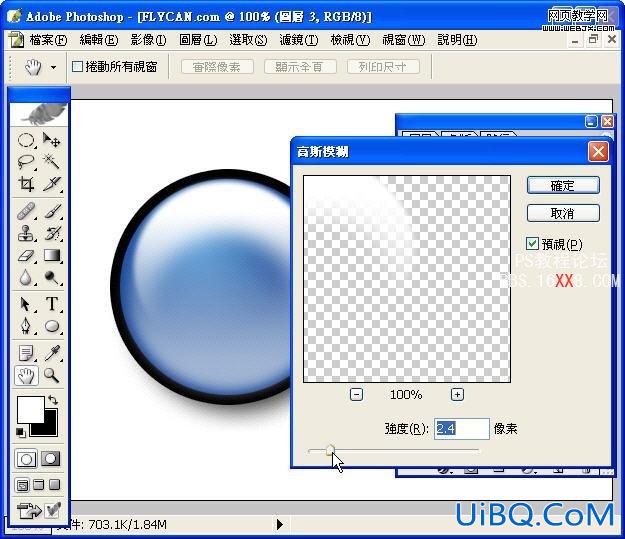Select the Lasso tool
This screenshot has height=539, width=625.
(x=26, y=162)
